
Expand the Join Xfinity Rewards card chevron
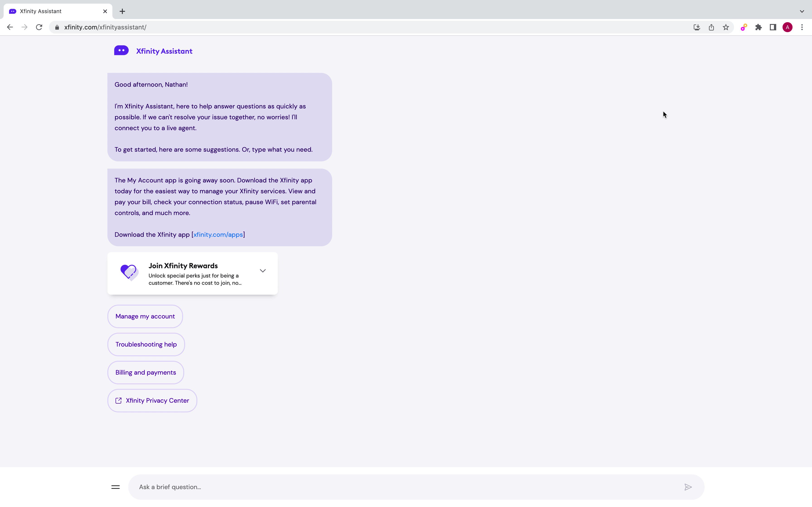point(263,271)
